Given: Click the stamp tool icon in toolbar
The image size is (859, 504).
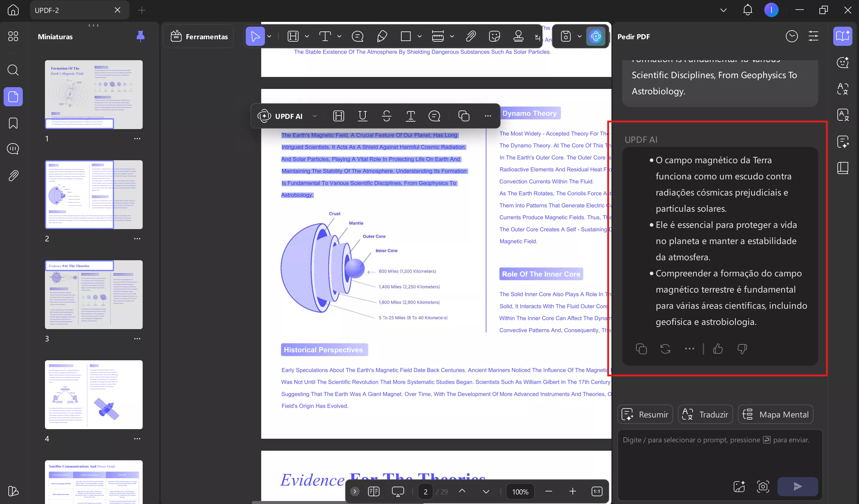Looking at the screenshot, I should coord(518,36).
